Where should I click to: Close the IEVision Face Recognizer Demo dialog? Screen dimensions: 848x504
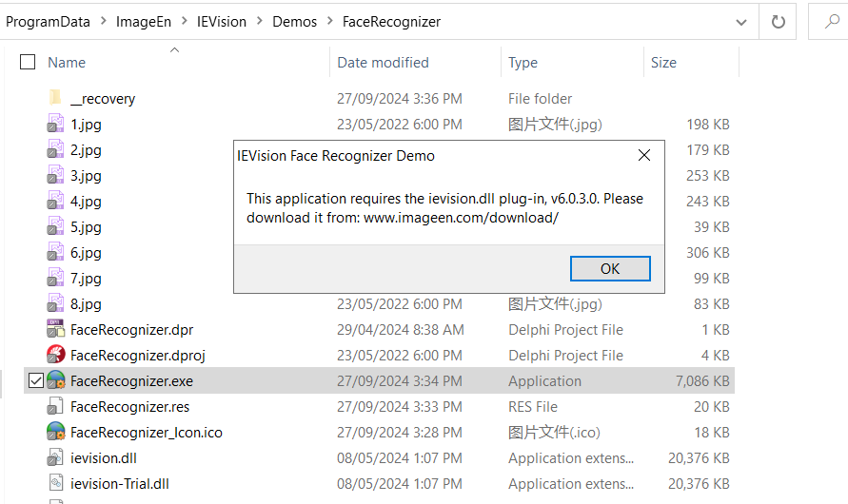pos(643,156)
